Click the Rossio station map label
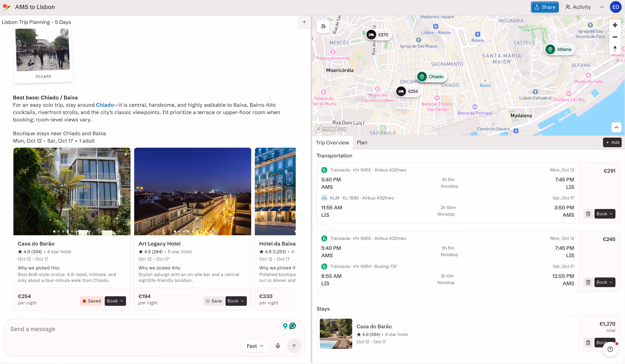 478,40
